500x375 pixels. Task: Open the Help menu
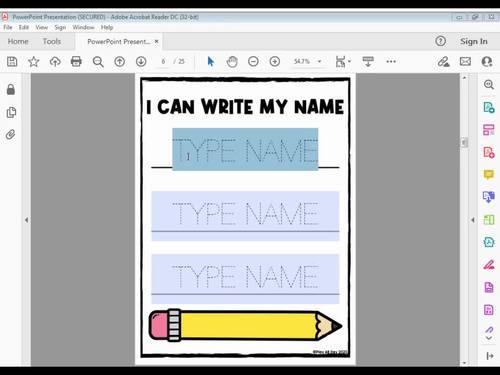(107, 27)
